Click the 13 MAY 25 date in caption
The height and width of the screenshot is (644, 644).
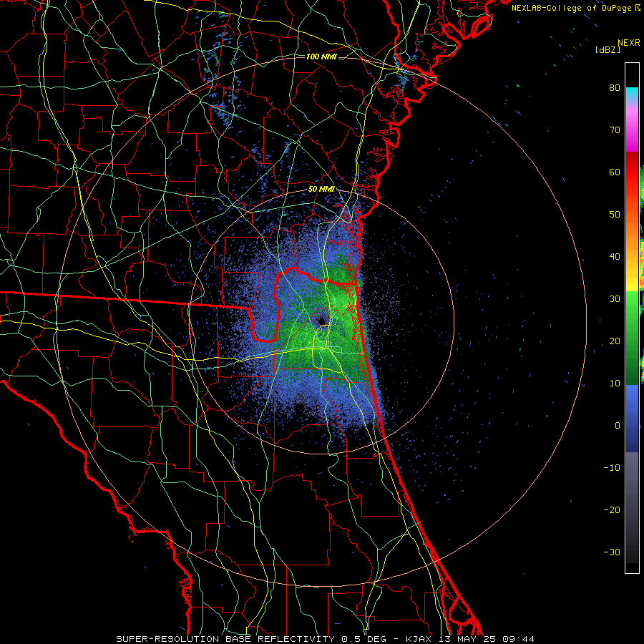pyautogui.click(x=468, y=639)
